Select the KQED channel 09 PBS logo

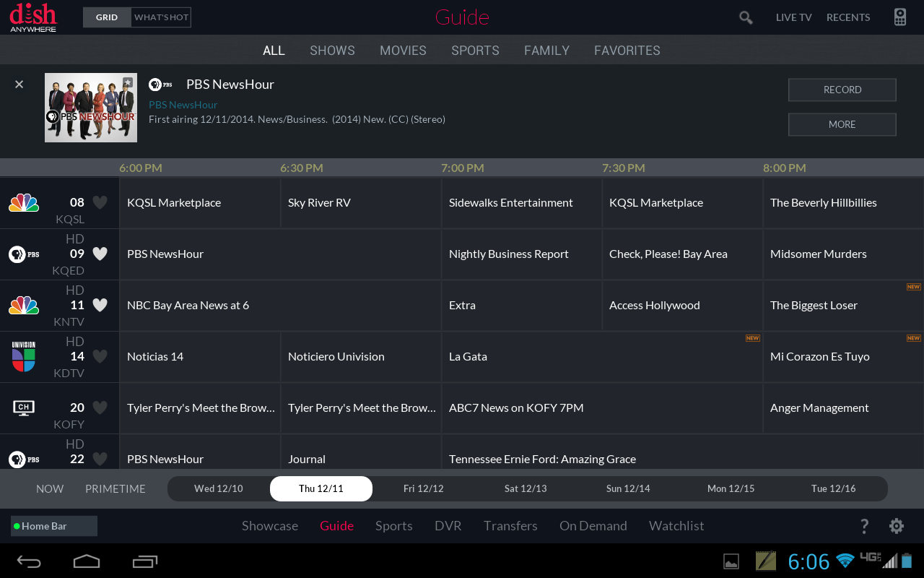[24, 254]
